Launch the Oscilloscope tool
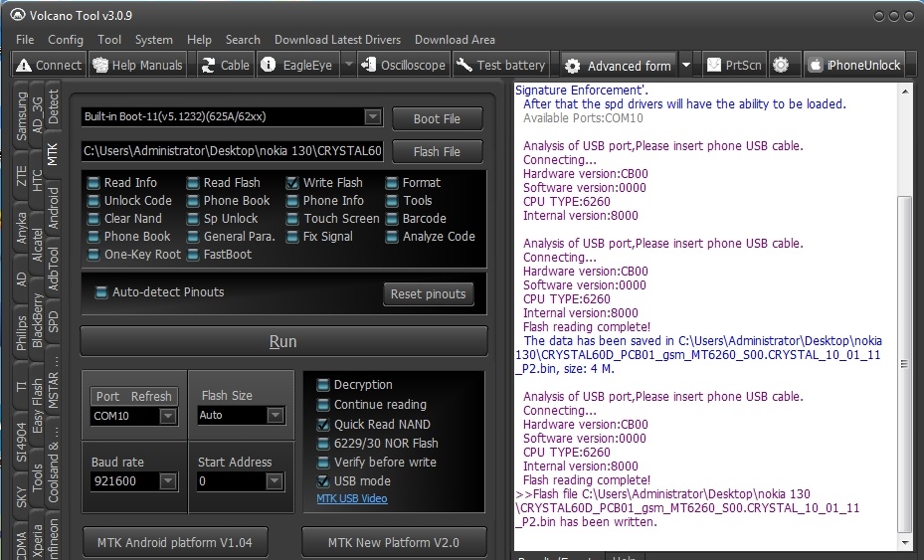The height and width of the screenshot is (560, 924). [x=404, y=65]
